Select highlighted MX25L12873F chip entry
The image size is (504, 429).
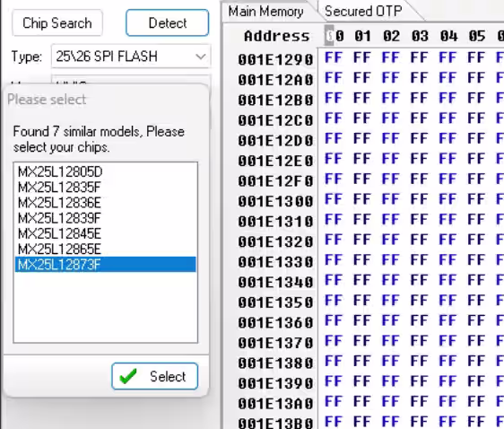105,265
